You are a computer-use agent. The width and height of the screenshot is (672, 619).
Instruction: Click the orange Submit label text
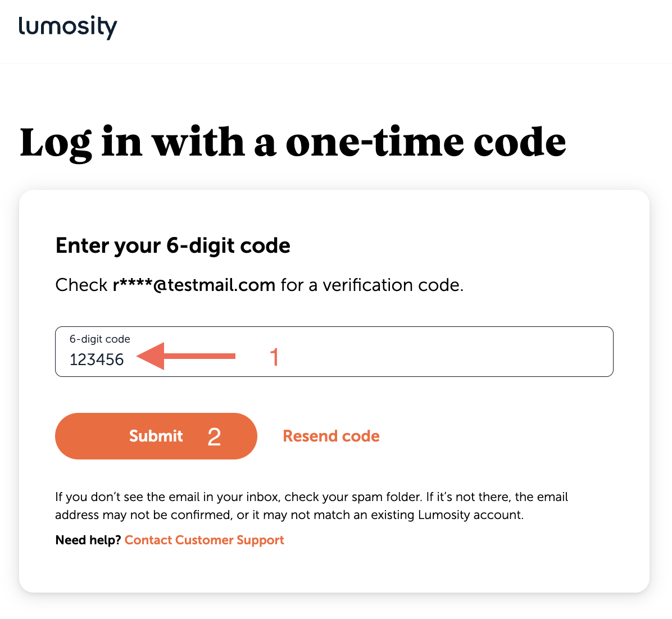tap(156, 436)
